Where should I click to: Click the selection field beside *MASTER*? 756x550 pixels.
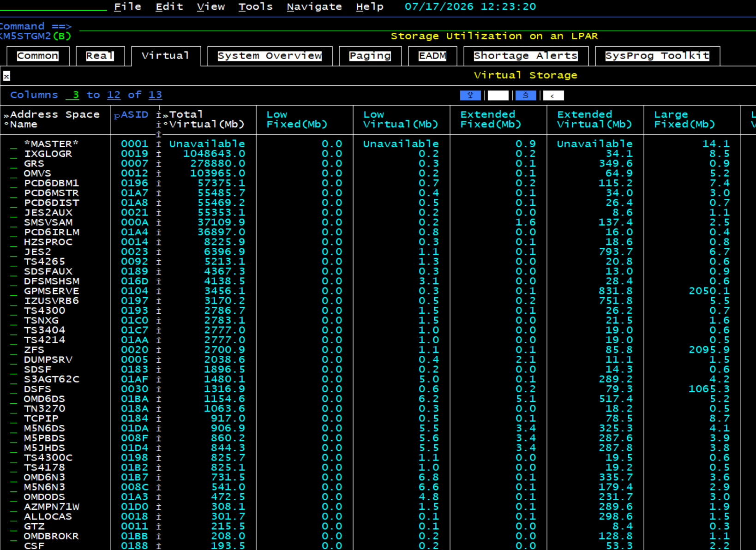pos(14,144)
